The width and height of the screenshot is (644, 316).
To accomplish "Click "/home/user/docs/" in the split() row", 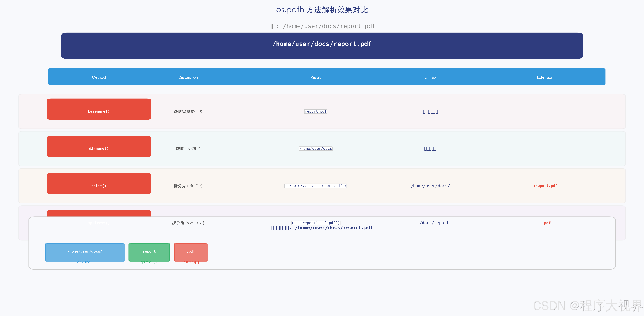I will pyautogui.click(x=430, y=186).
